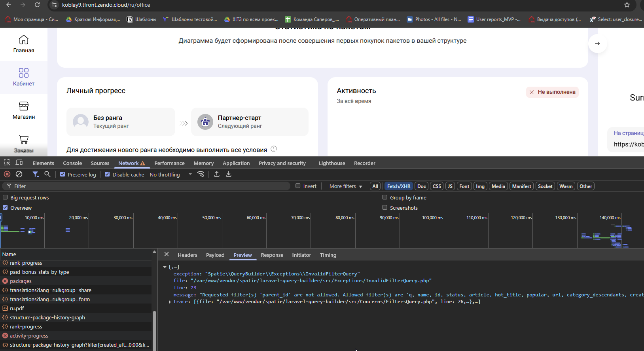Screen dimensions: 644x351
Task: Stop recording network log
Action: [x=7, y=174]
